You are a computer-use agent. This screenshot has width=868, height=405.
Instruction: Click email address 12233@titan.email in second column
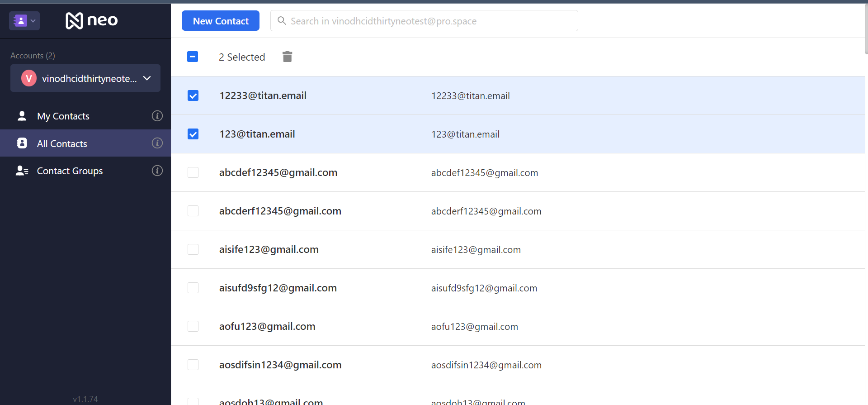[x=471, y=95]
